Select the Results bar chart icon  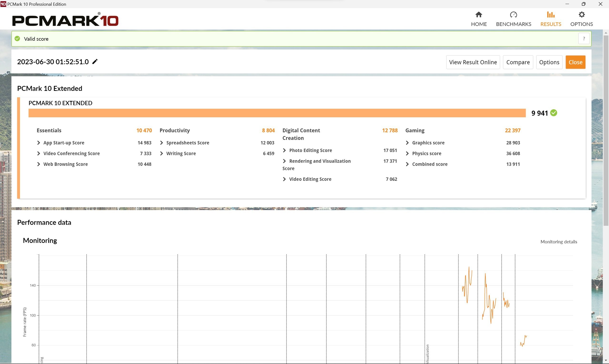[x=550, y=14]
